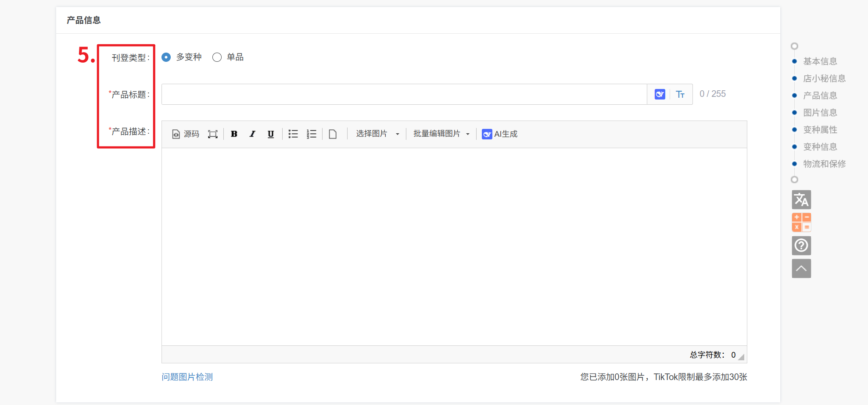Viewport: 868px width, 405px height.
Task: Select the 多变种 listing type
Action: (x=166, y=57)
